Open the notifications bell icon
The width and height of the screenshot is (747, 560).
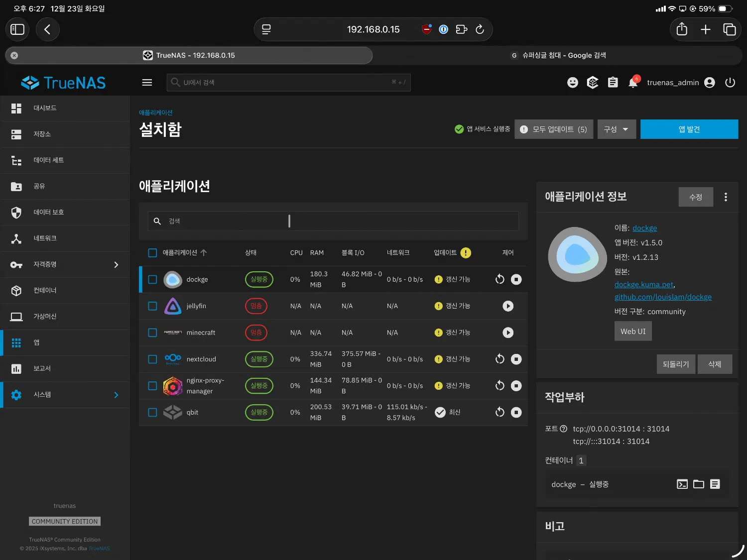pyautogui.click(x=633, y=83)
